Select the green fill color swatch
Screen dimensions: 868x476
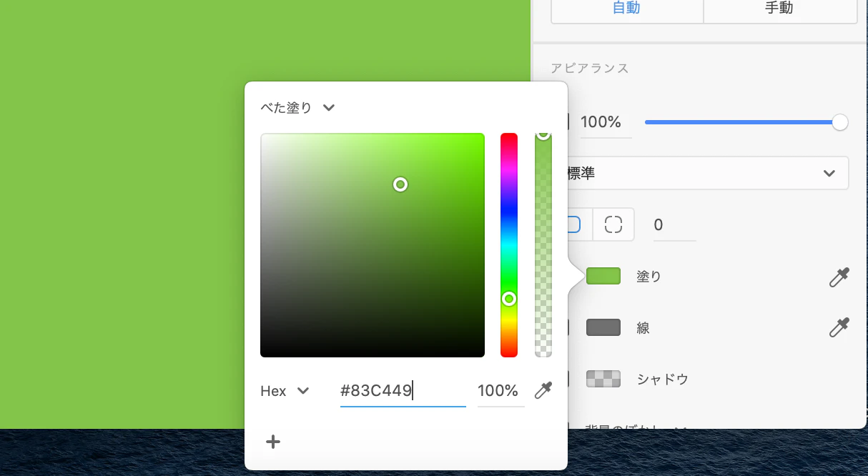coord(603,276)
